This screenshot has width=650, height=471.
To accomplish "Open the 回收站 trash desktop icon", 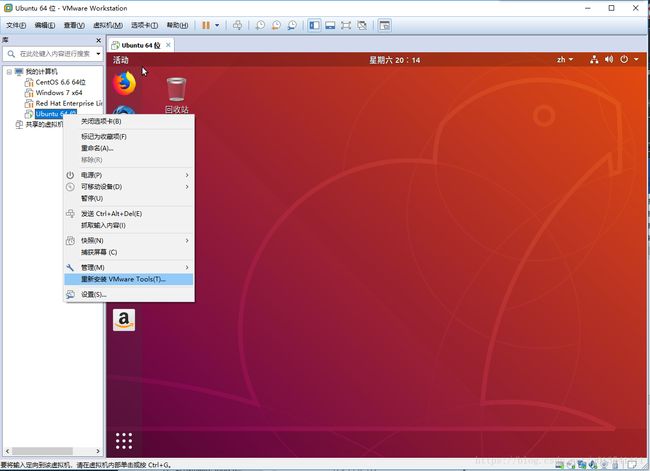I will point(177,95).
